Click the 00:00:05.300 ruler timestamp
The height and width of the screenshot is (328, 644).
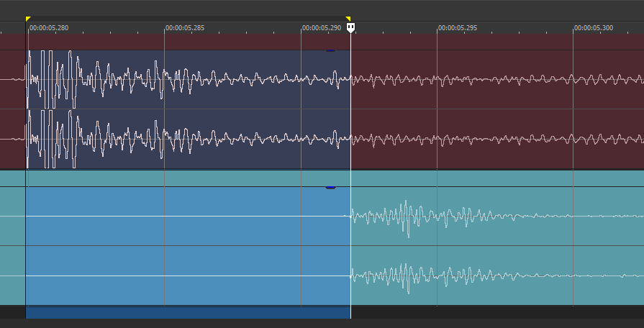(x=594, y=28)
